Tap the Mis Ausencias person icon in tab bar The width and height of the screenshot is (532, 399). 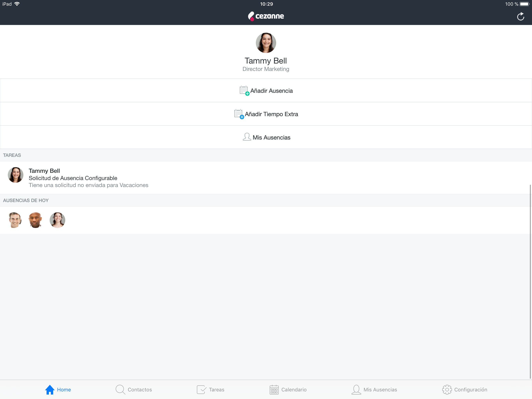click(x=356, y=390)
